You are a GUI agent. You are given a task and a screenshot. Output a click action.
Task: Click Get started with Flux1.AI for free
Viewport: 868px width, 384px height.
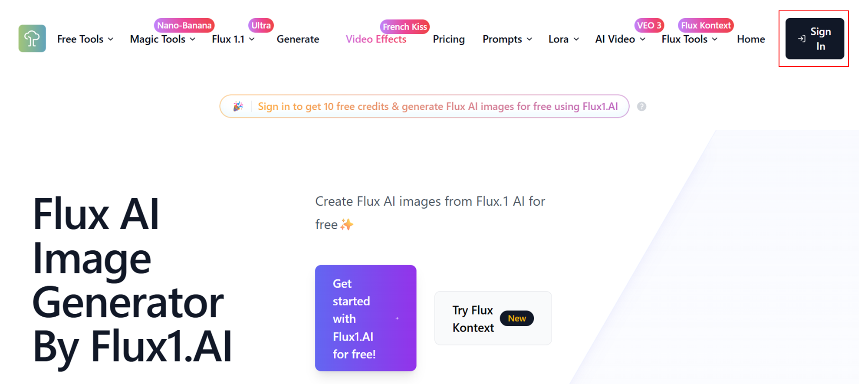pyautogui.click(x=365, y=318)
